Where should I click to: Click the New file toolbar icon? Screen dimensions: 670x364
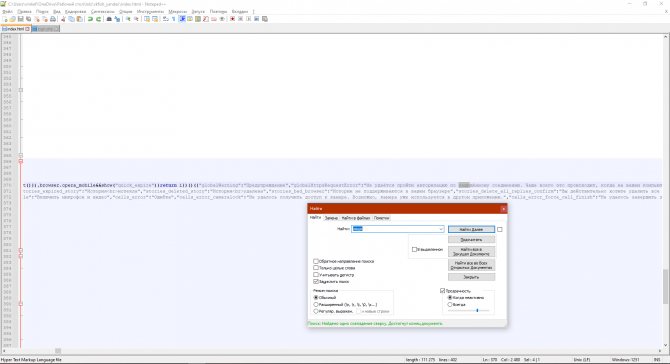point(5,19)
